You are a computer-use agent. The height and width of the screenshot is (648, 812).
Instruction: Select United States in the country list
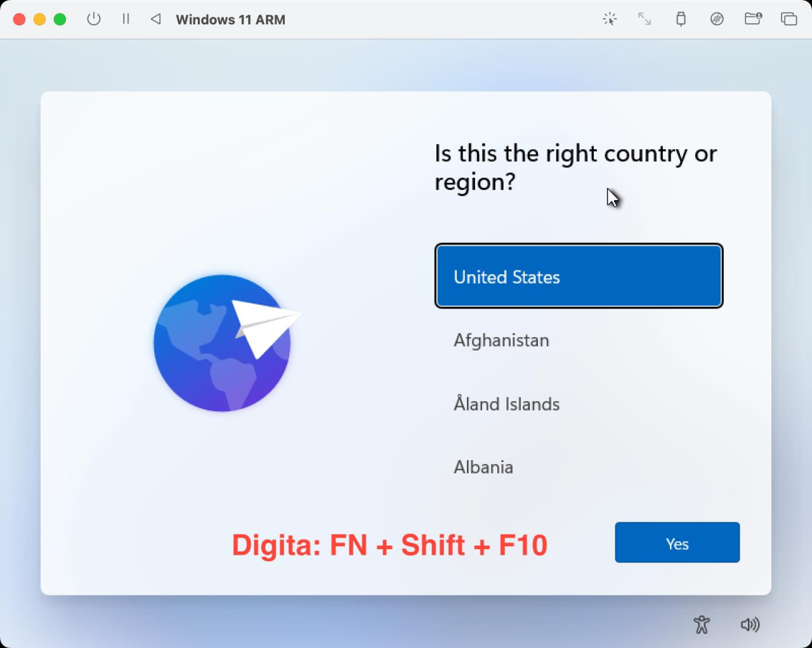pos(579,276)
